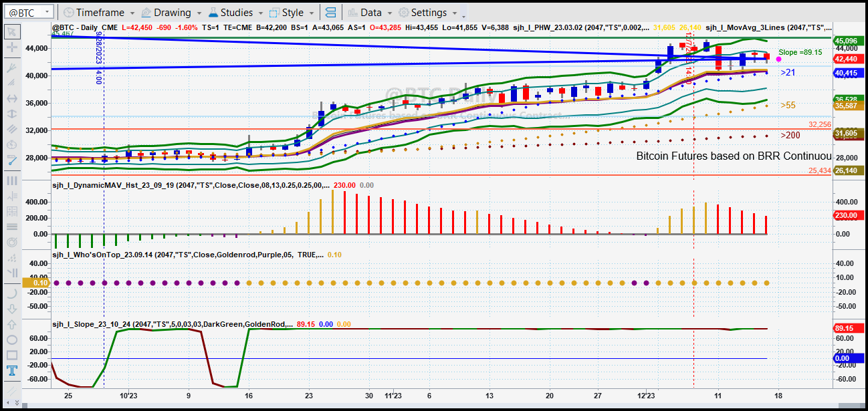Viewport: 868px width, 411px height.
Task: Select the blue Text T tool
Action: 12,371
